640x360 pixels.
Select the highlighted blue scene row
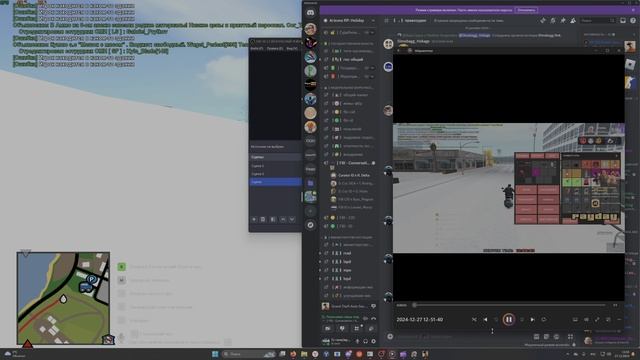pos(276,182)
